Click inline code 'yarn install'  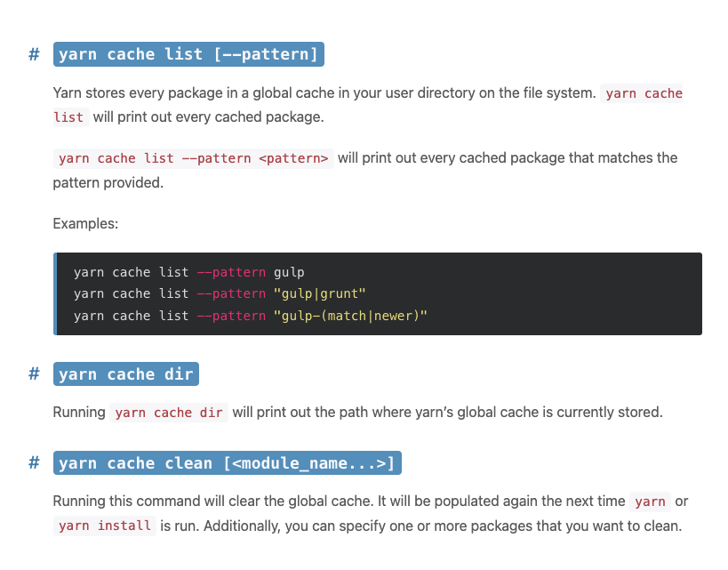[105, 526]
